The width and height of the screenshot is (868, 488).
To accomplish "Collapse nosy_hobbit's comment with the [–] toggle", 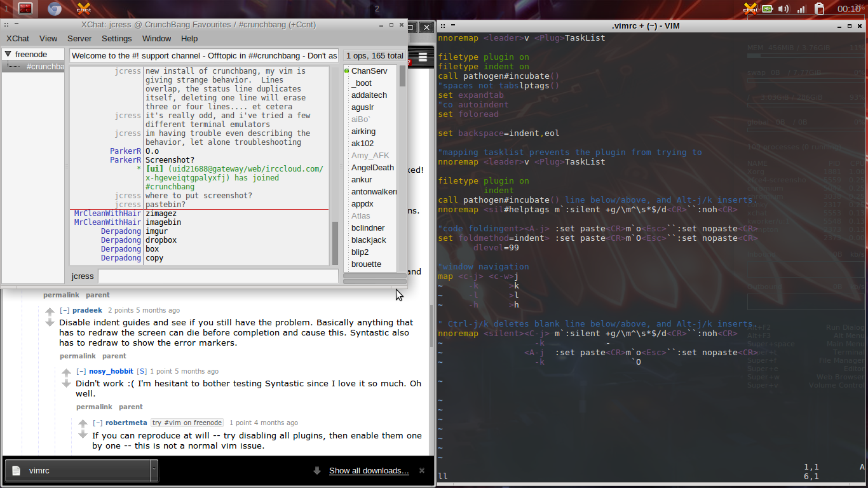I will tap(81, 372).
